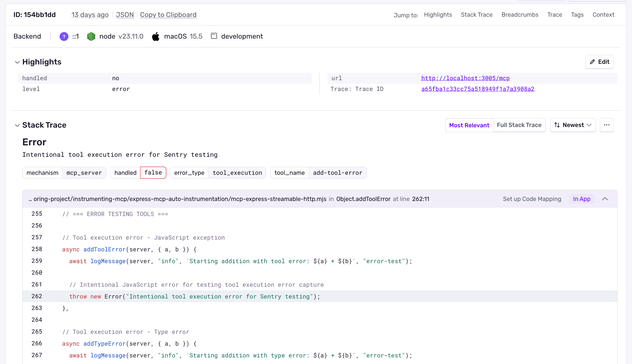Image resolution: width=632 pixels, height=364 pixels.
Task: Click the pencil icon on the Edit button
Action: tap(593, 62)
